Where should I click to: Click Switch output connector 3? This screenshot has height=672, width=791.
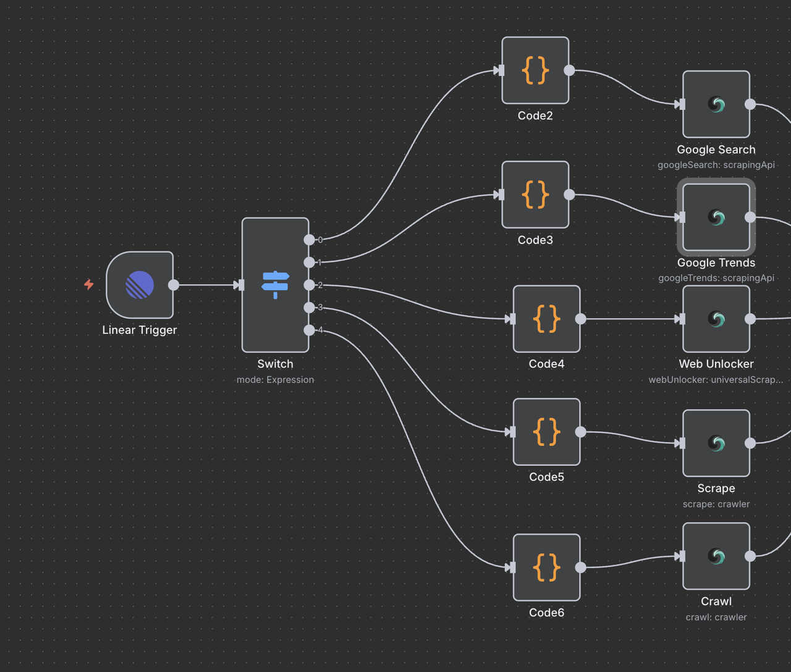(x=309, y=308)
